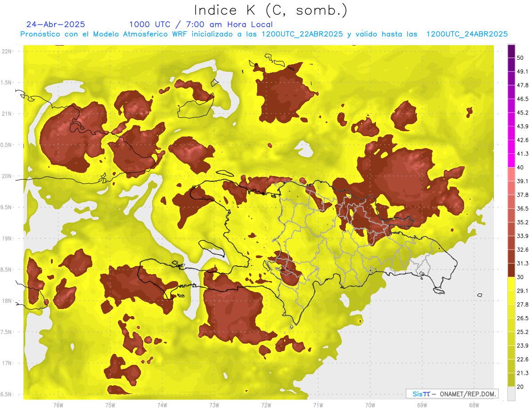Image resolution: width=532 pixels, height=411 pixels.
Task: Click the latitude label "17N"
Action: click(x=7, y=364)
